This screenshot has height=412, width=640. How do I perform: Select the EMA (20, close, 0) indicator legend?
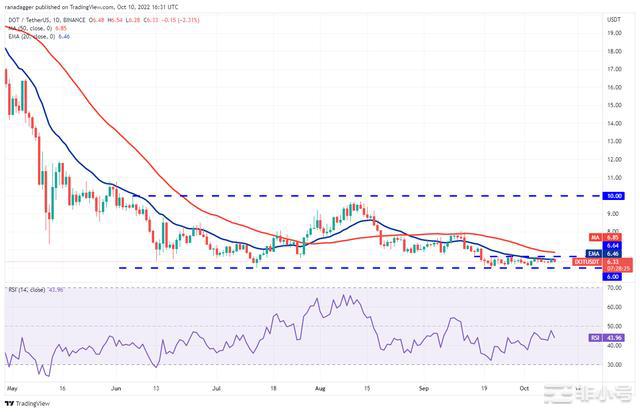point(32,34)
